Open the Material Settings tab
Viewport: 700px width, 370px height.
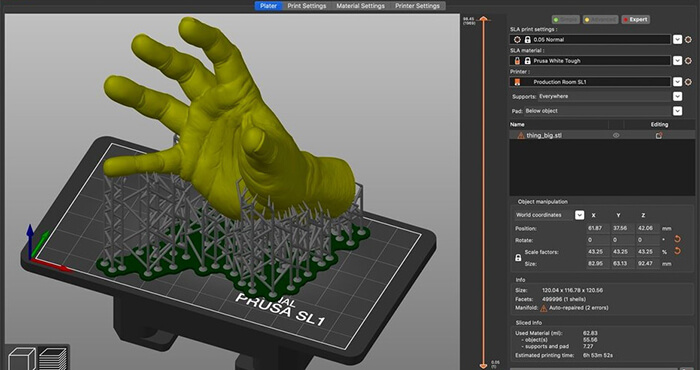360,6
